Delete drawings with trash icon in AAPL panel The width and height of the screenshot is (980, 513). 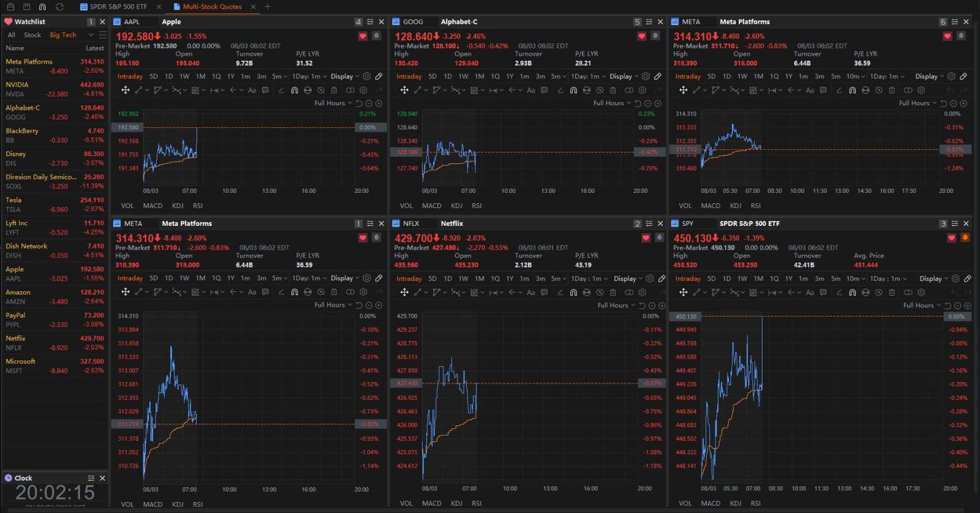[x=334, y=90]
